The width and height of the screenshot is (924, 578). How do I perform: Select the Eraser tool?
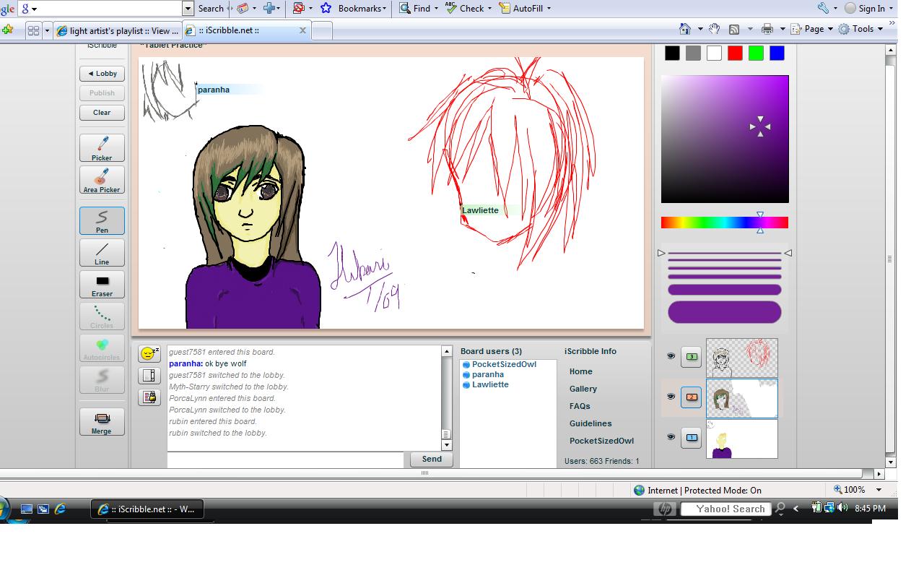click(x=102, y=285)
